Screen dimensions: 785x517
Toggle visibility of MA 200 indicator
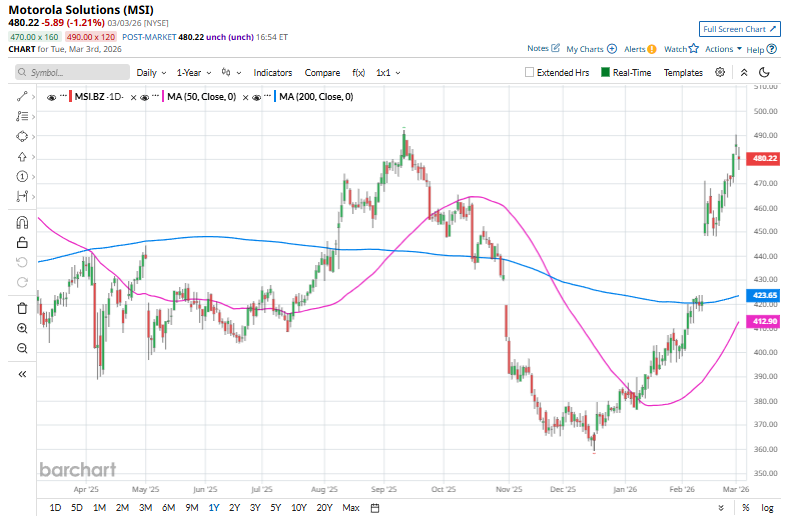256,98
